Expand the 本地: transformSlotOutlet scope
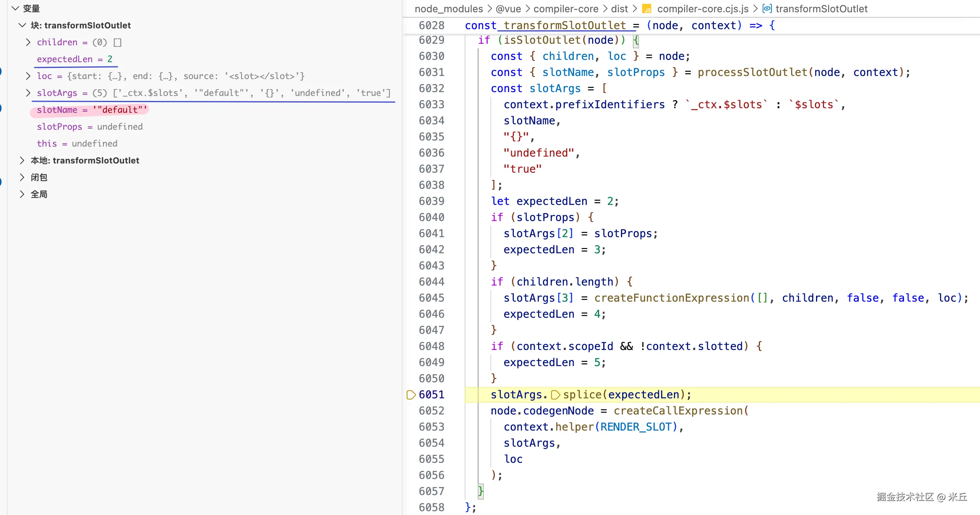 tap(22, 160)
